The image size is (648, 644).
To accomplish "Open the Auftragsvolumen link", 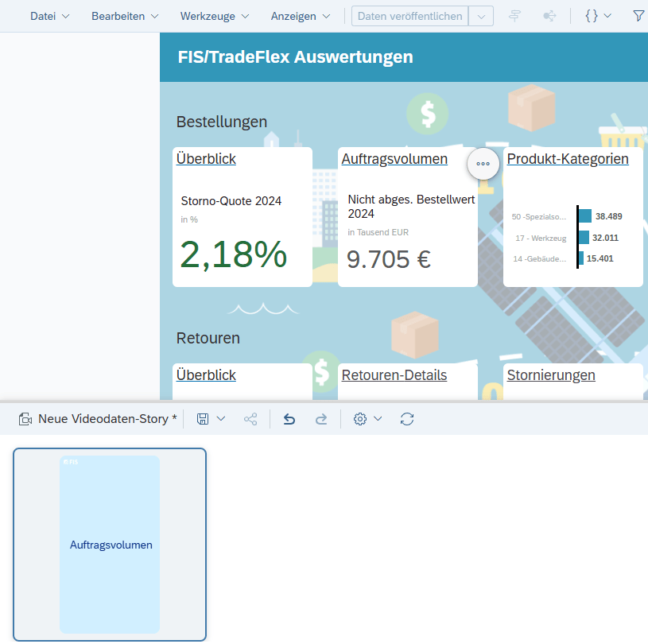I will 394,159.
